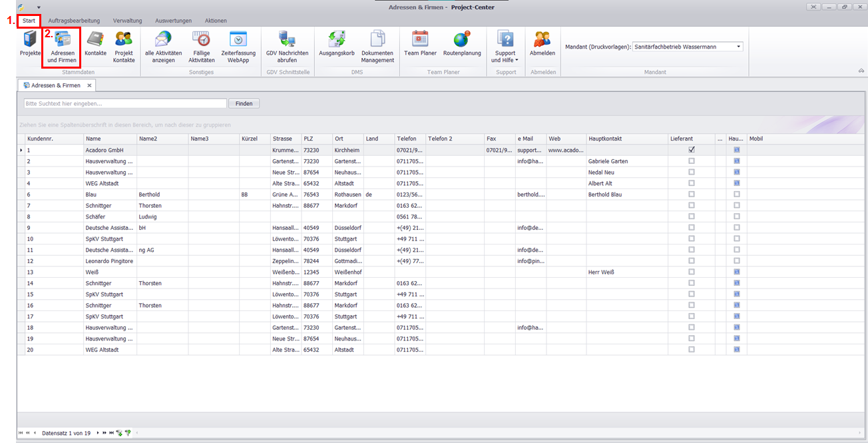Open Projekt Kontakte from the ribbon
The image size is (868, 443).
point(124,47)
